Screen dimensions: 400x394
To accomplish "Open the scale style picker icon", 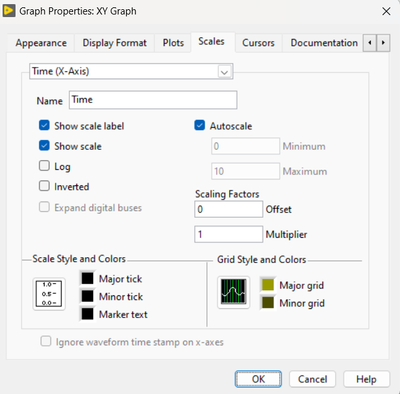I will point(49,294).
